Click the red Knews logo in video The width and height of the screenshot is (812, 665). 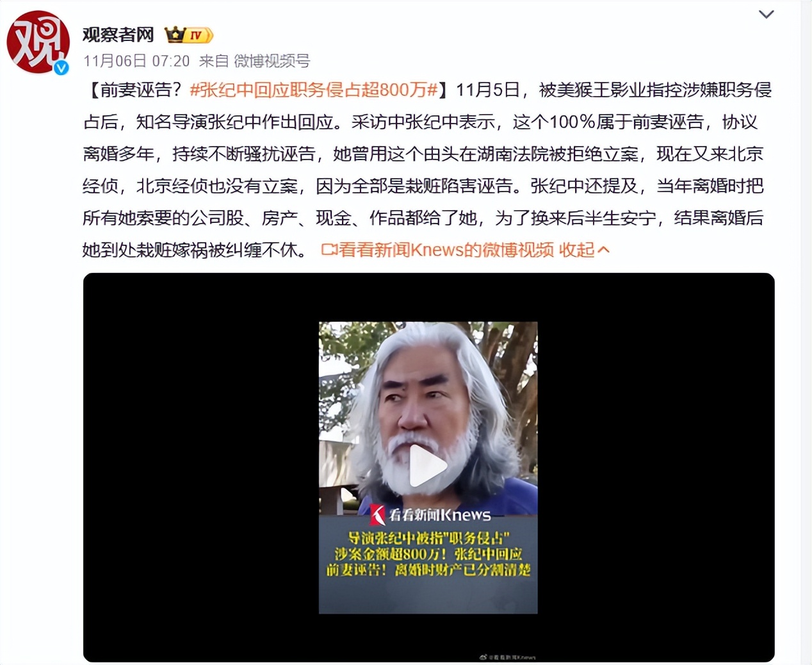click(378, 514)
